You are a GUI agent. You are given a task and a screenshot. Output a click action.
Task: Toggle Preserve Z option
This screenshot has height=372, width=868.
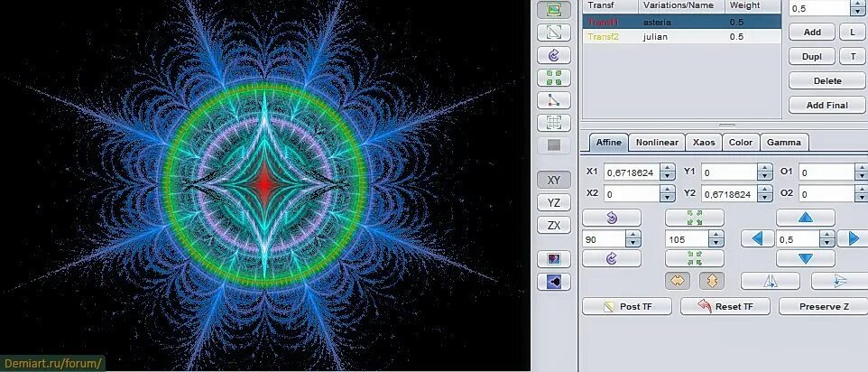823,306
